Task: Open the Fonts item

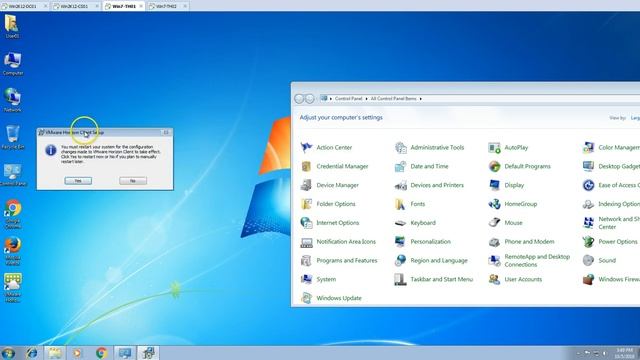Action: click(x=410, y=204)
